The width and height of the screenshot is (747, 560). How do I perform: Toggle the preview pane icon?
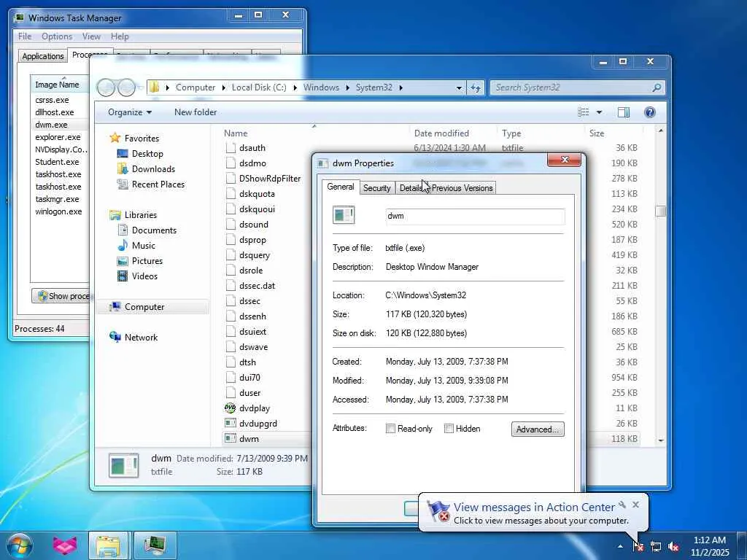pos(623,112)
